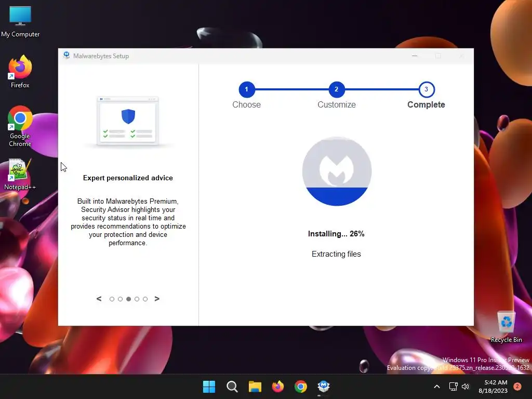The width and height of the screenshot is (532, 399).
Task: Open the clock and date panel
Action: pos(493,387)
